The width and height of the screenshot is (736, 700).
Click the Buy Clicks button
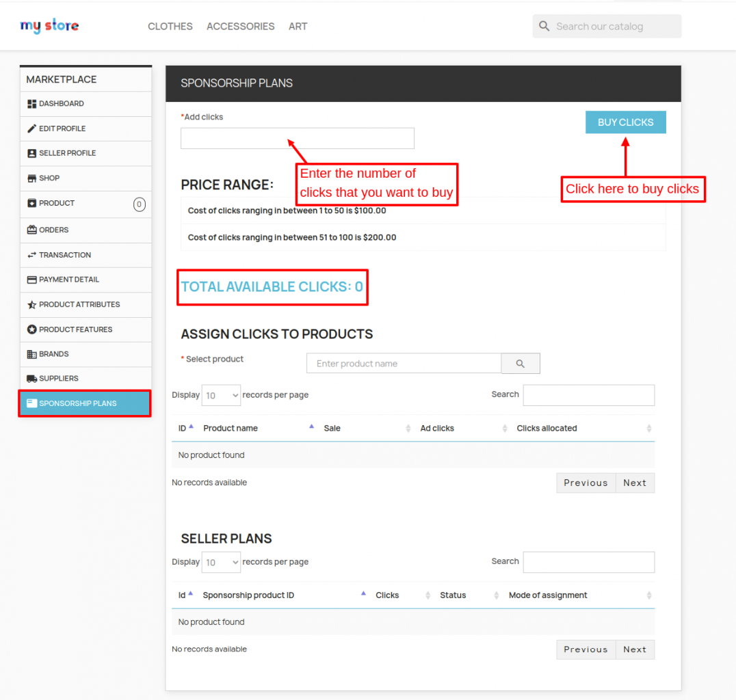[x=625, y=122]
